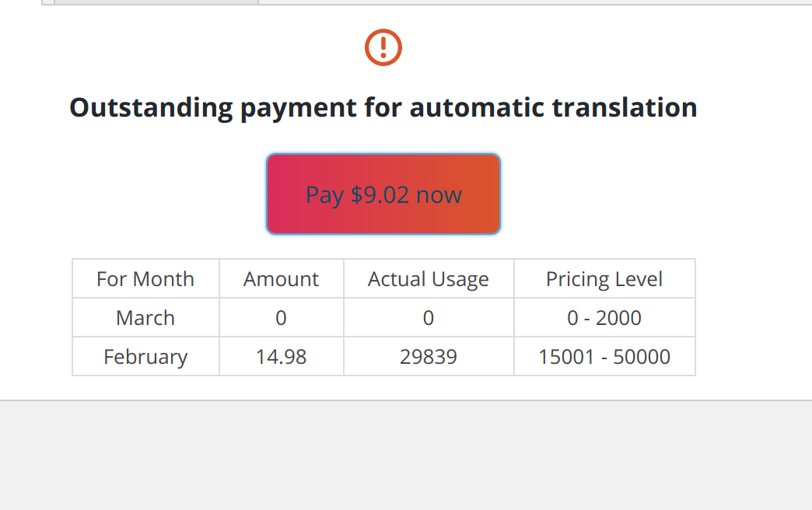812x510 pixels.
Task: Select the 0 - 2000 pricing level cell
Action: click(604, 318)
